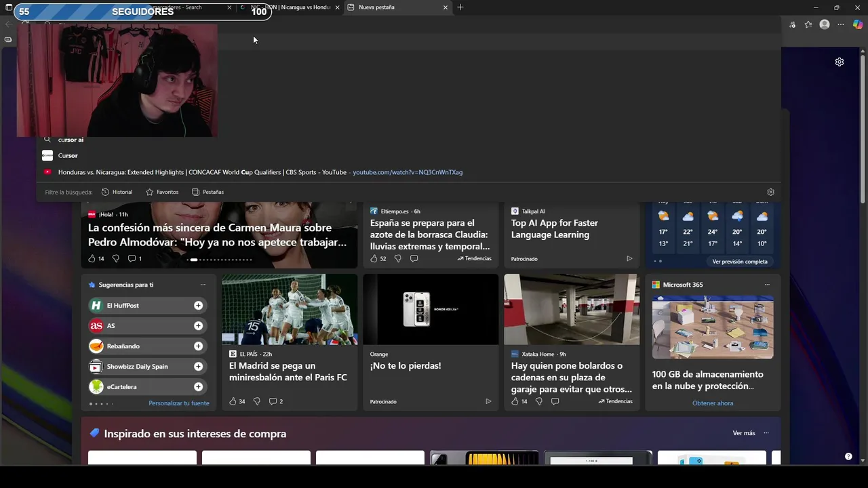Viewport: 868px width, 488px height.
Task: Dislike the borrasca Claudia article
Action: point(397,258)
